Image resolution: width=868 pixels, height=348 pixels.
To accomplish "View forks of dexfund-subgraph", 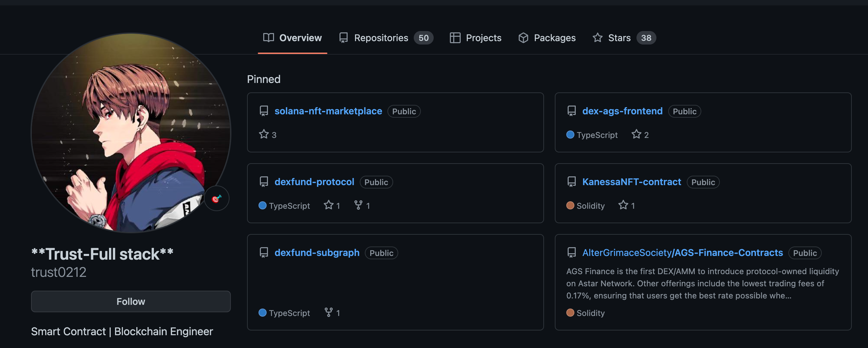I will pyautogui.click(x=332, y=313).
